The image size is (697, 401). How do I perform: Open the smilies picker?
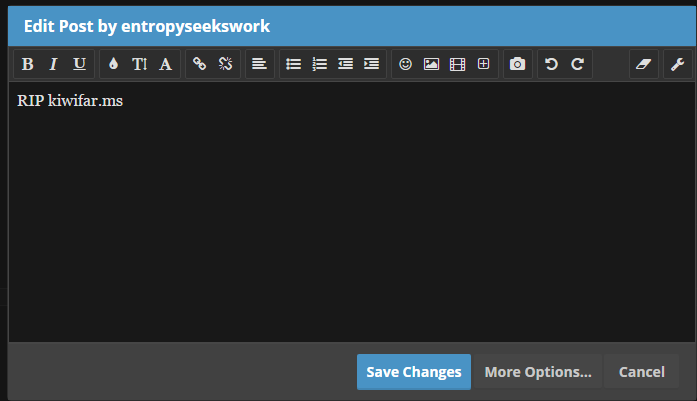pyautogui.click(x=405, y=64)
